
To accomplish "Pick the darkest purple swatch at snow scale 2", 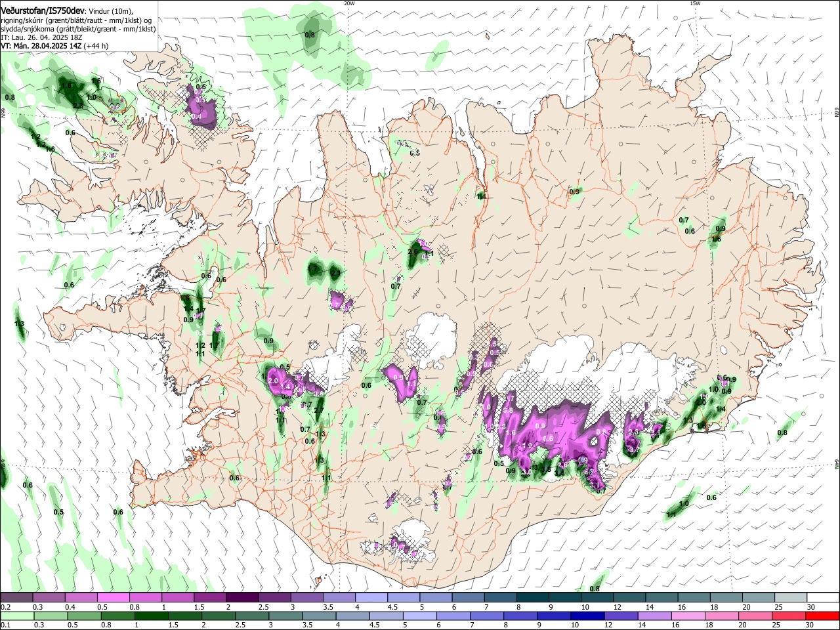I will (241, 598).
